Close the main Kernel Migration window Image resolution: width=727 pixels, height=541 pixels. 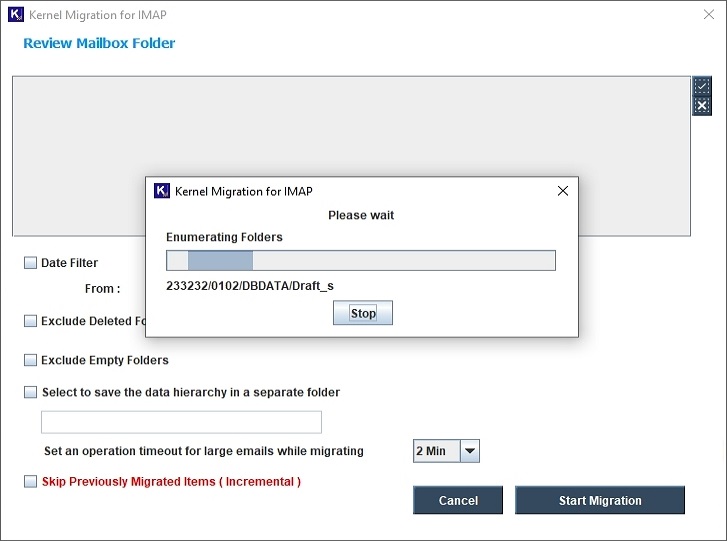708,14
